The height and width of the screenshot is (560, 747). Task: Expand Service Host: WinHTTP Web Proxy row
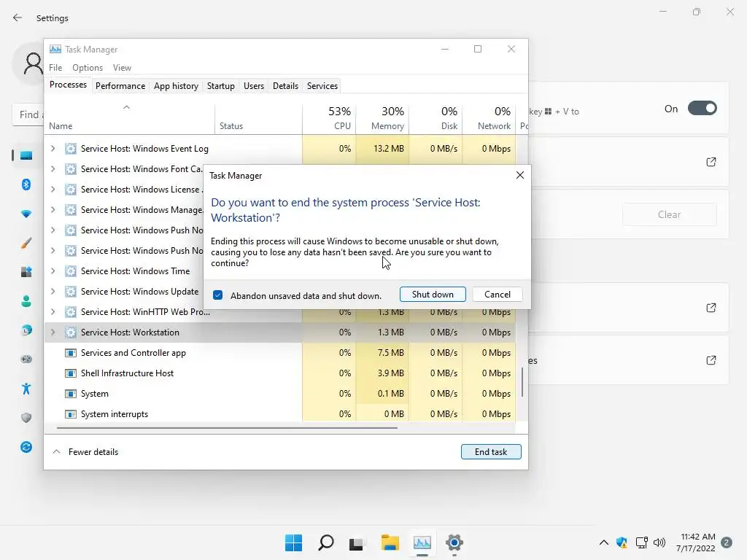click(x=53, y=312)
